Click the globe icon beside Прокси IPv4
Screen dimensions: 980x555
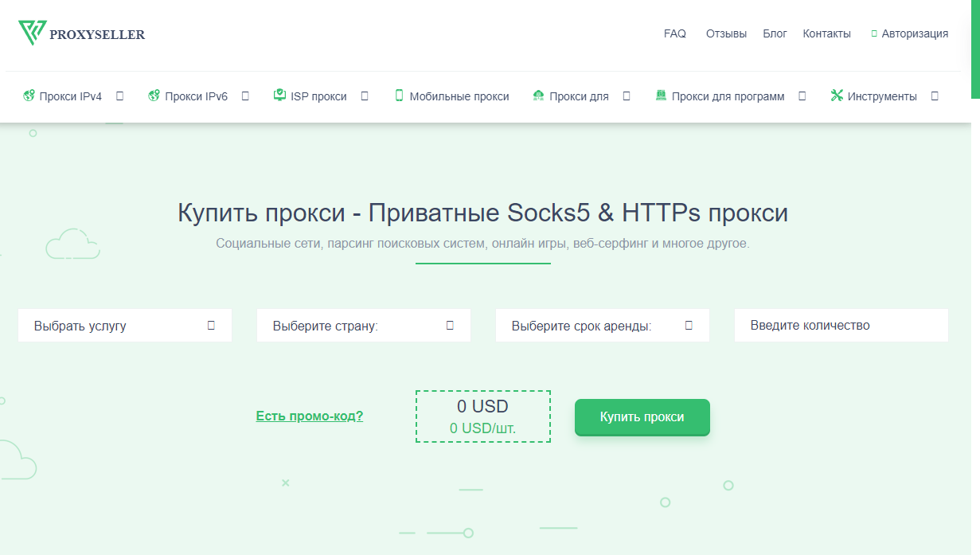[x=29, y=96]
